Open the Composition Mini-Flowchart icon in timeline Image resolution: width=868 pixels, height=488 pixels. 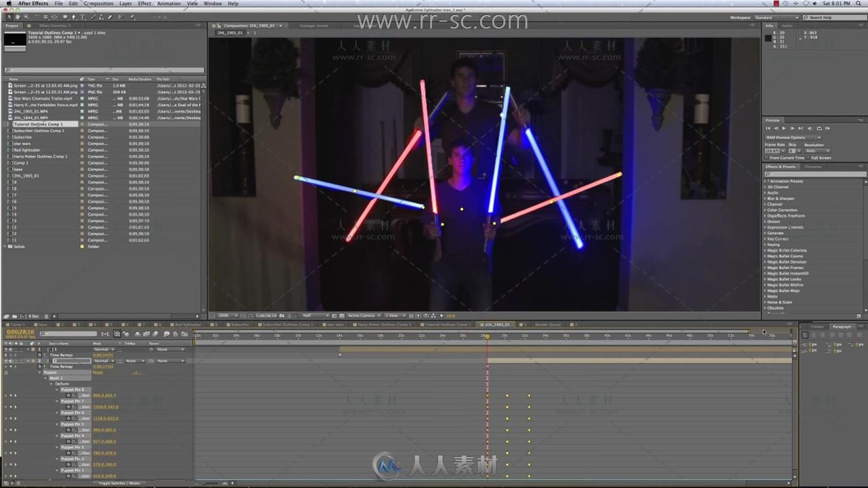(x=105, y=333)
